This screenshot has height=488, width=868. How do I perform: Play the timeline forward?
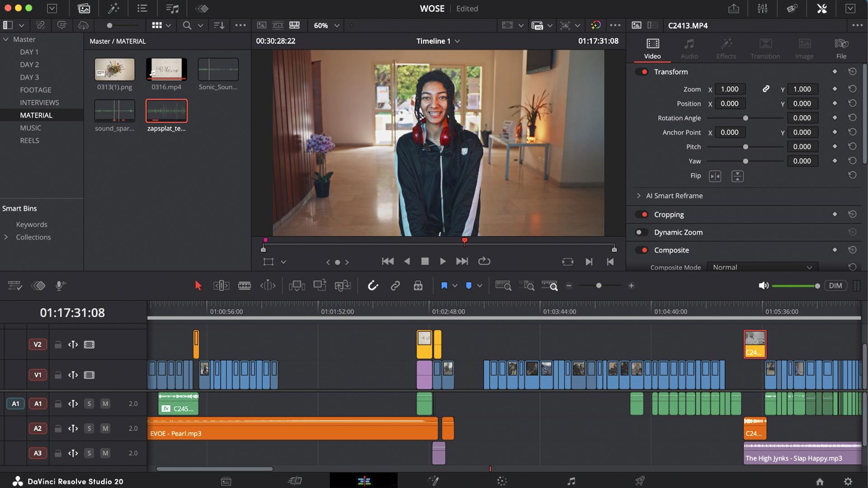tap(443, 261)
